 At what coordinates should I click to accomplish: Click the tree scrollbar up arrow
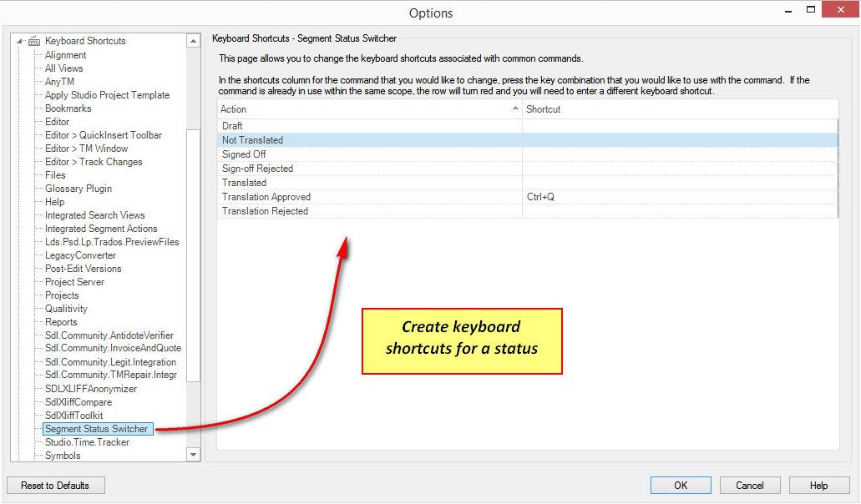193,41
